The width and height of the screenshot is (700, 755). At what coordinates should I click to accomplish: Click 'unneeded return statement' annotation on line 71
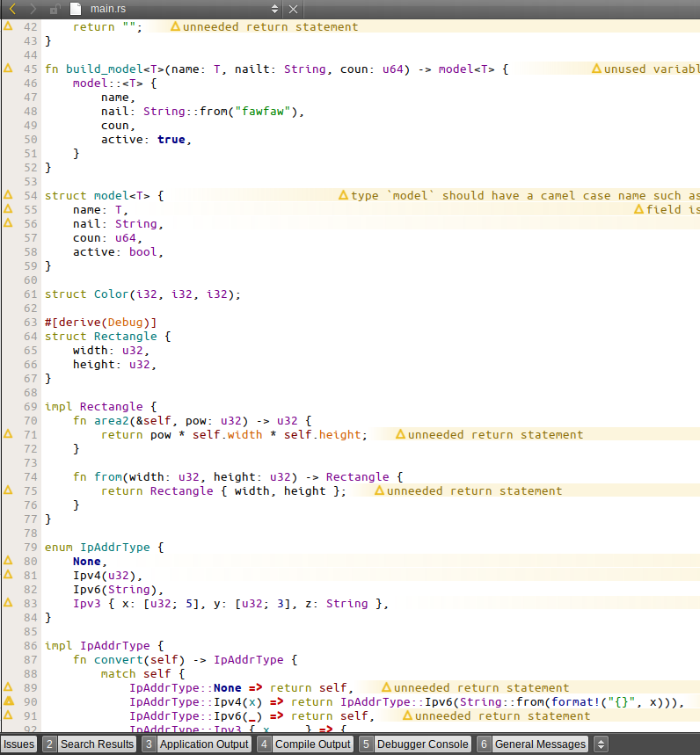pos(495,435)
